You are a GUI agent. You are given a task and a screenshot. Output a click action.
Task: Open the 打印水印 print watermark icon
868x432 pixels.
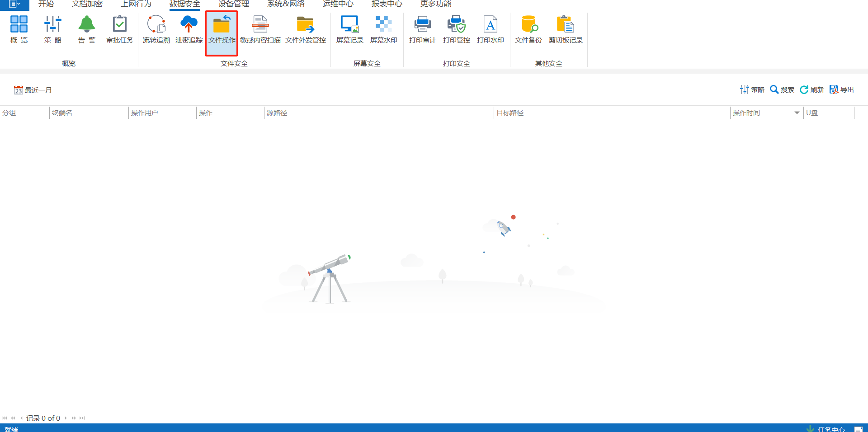(491, 29)
